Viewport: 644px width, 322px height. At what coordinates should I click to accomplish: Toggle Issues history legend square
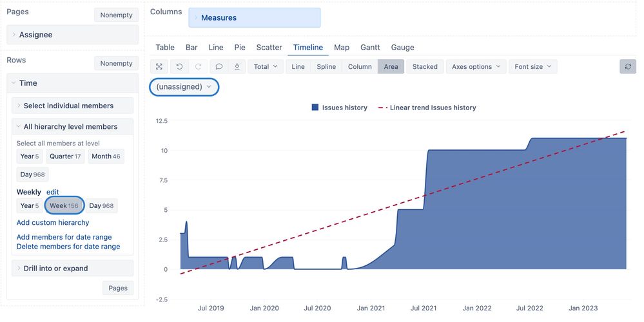[x=315, y=108]
